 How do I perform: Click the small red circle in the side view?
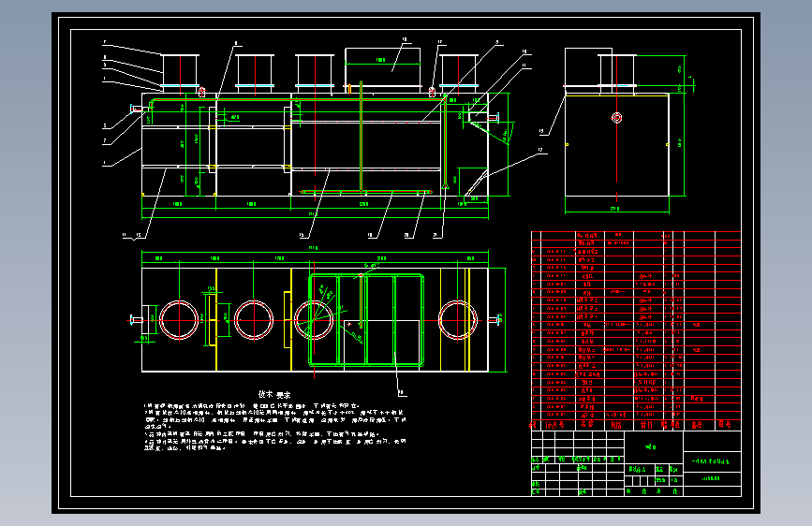pos(617,118)
